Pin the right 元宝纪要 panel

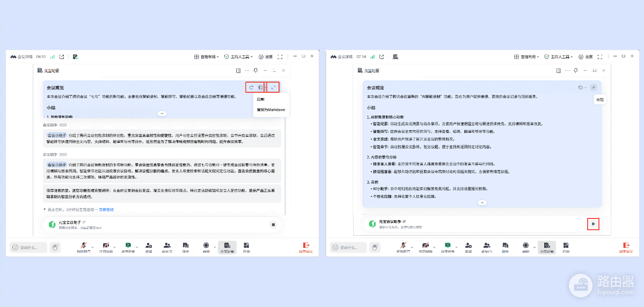click(x=575, y=70)
